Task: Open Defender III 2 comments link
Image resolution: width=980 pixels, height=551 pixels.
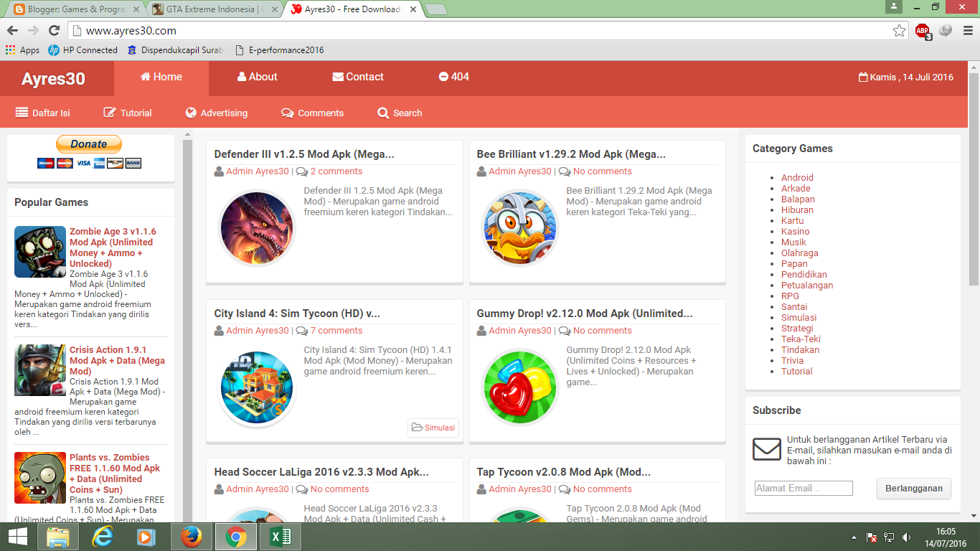Action: coord(336,171)
